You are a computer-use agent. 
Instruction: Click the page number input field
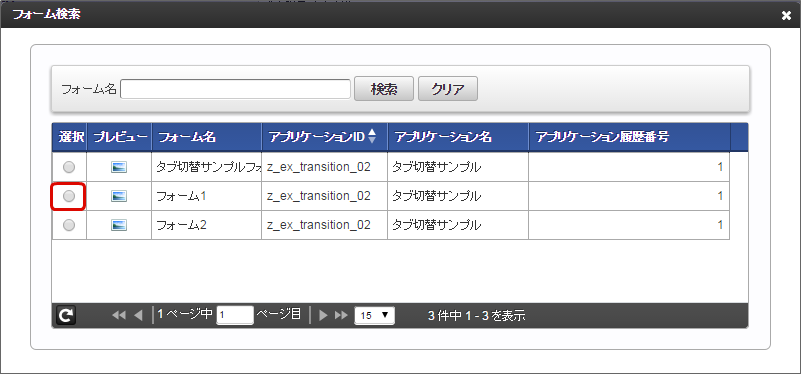tap(235, 315)
